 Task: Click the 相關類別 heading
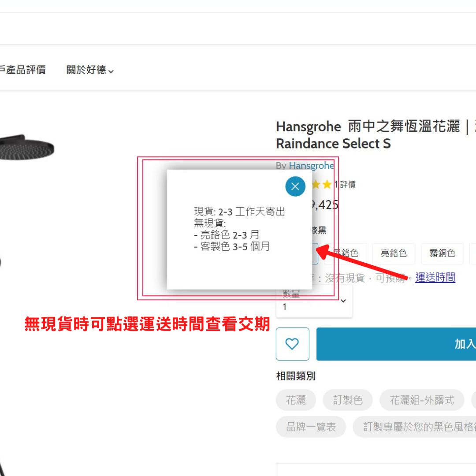click(296, 376)
